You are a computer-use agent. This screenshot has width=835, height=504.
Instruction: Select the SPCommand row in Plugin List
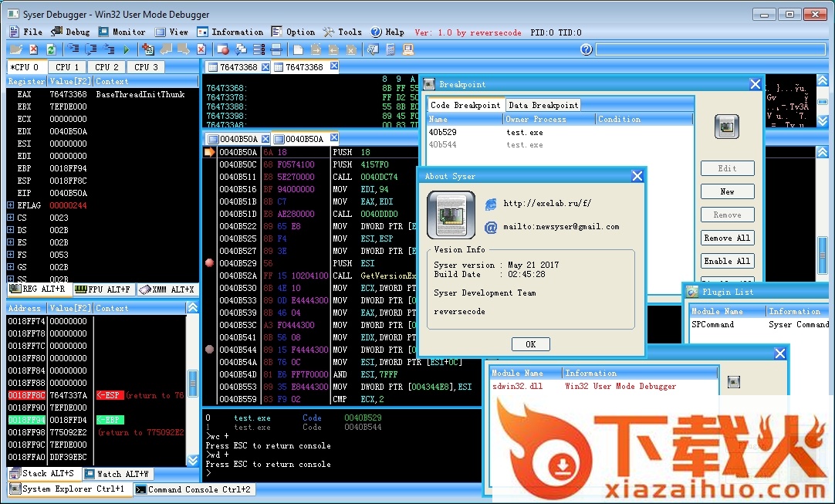click(760, 324)
